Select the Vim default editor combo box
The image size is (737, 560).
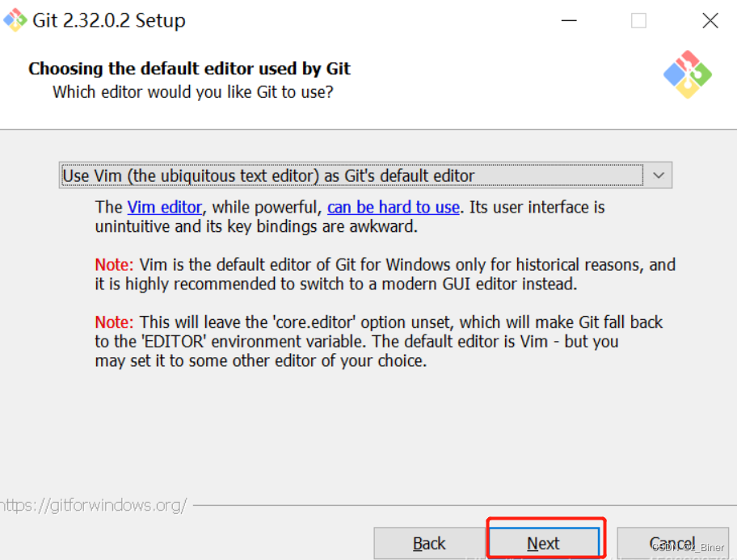click(365, 175)
